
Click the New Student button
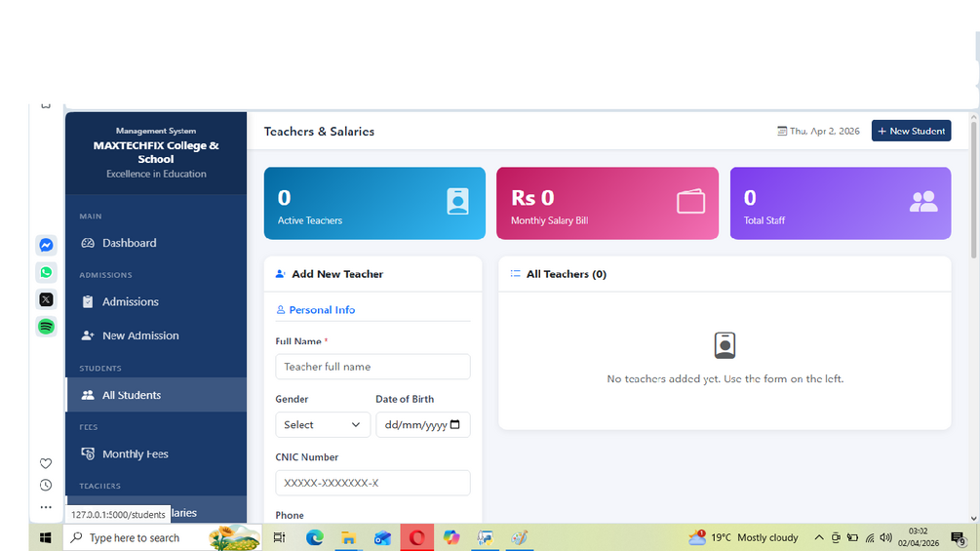[911, 132]
